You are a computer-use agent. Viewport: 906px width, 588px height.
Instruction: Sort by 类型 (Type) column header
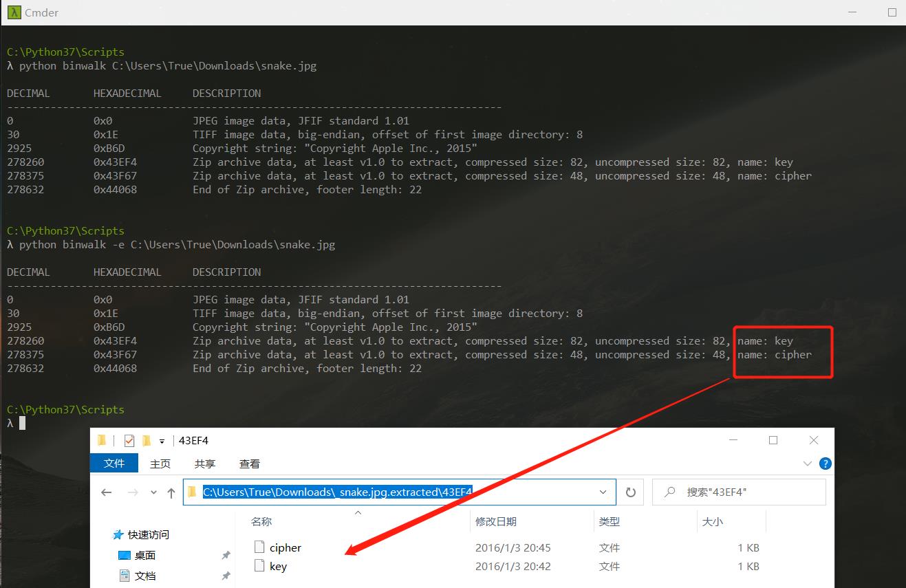pyautogui.click(x=610, y=522)
